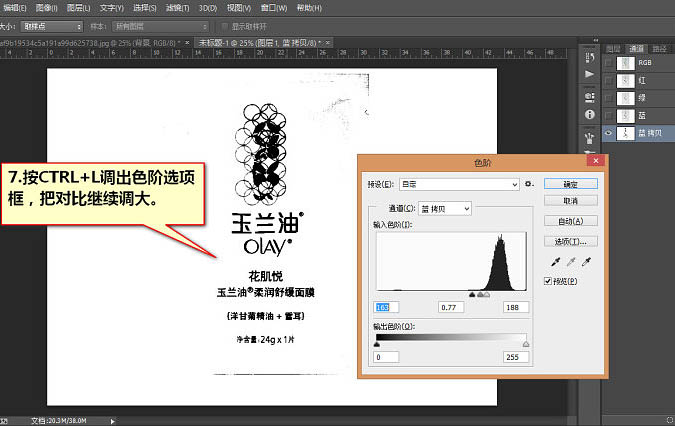The height and width of the screenshot is (426, 675).
Task: Close the 未标题-1 document tab
Action: tap(328, 43)
